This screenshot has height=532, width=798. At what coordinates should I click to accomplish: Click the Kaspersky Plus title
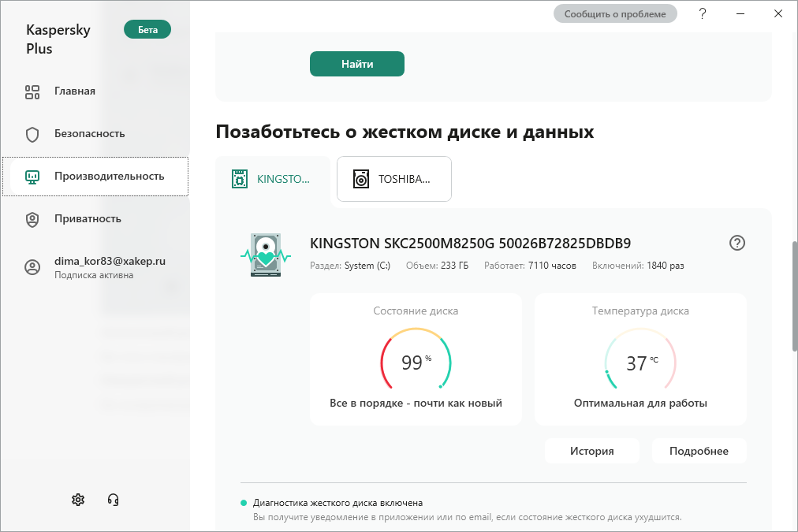coord(58,39)
